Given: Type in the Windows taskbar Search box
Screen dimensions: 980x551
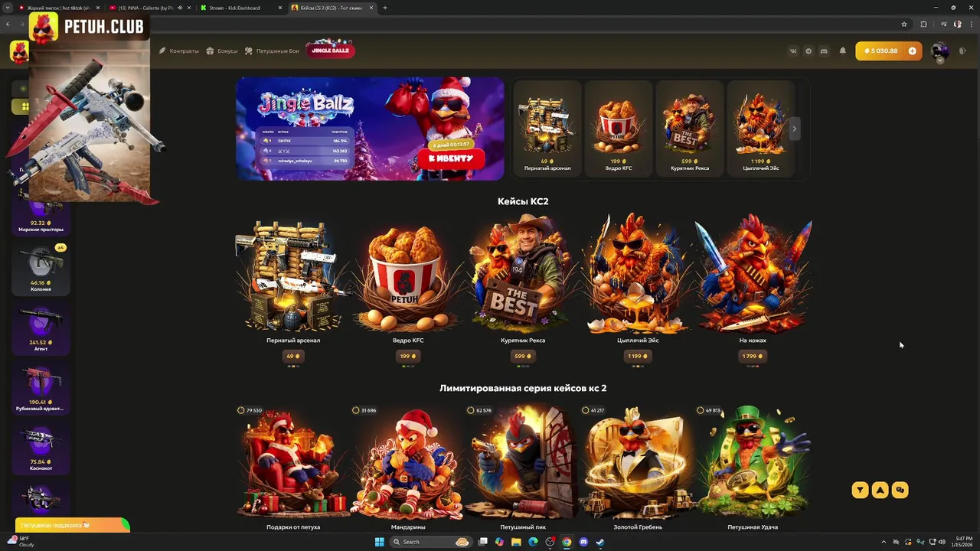Looking at the screenshot, I should (432, 542).
